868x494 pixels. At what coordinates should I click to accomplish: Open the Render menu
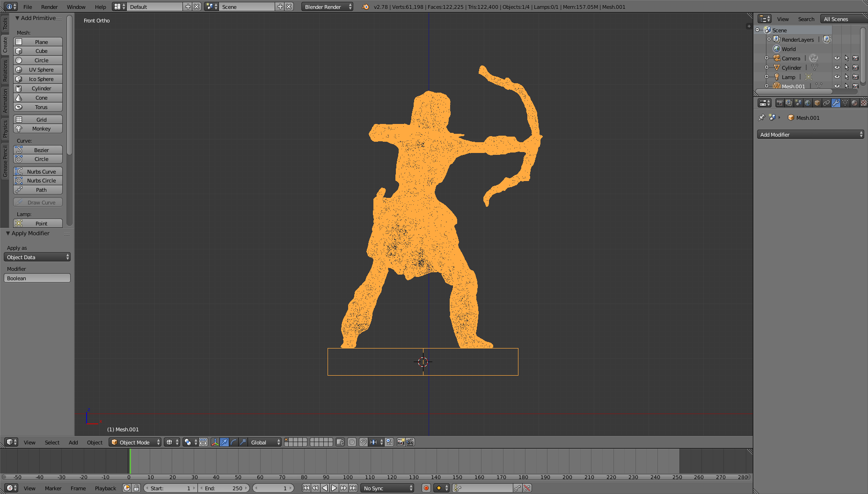pos(49,7)
